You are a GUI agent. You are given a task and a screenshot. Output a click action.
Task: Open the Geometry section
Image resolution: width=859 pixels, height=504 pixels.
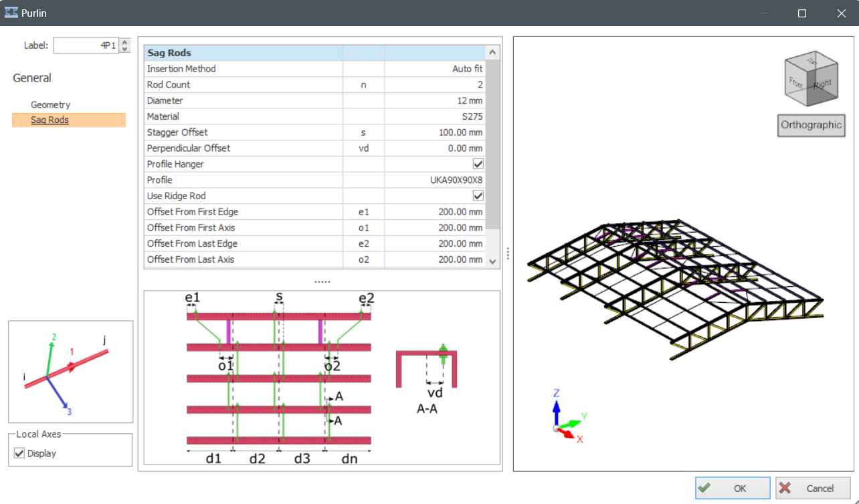(x=50, y=105)
